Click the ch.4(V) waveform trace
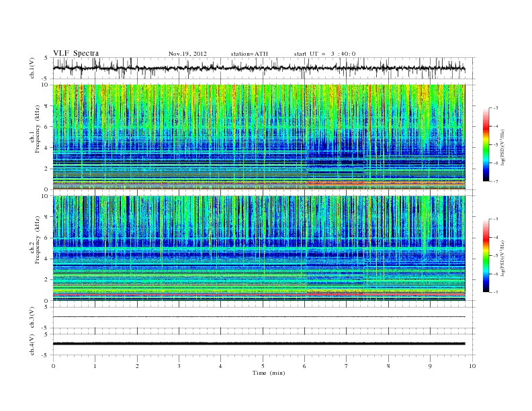The width and height of the screenshot is (532, 411). pyautogui.click(x=259, y=344)
